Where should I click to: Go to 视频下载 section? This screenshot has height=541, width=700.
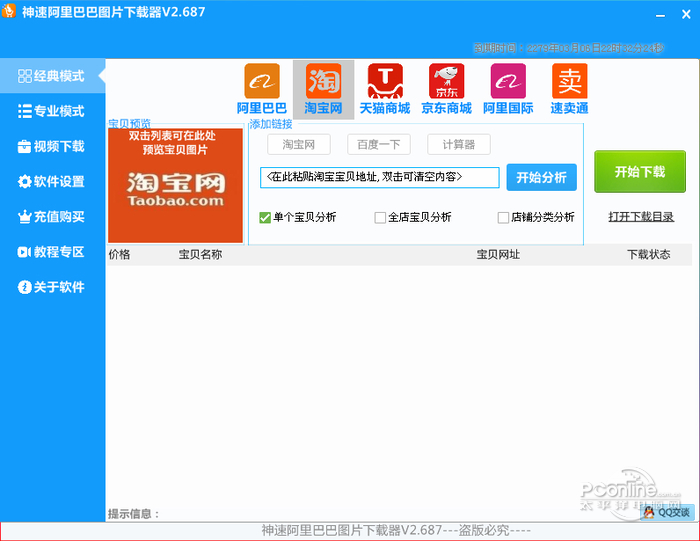click(x=52, y=146)
